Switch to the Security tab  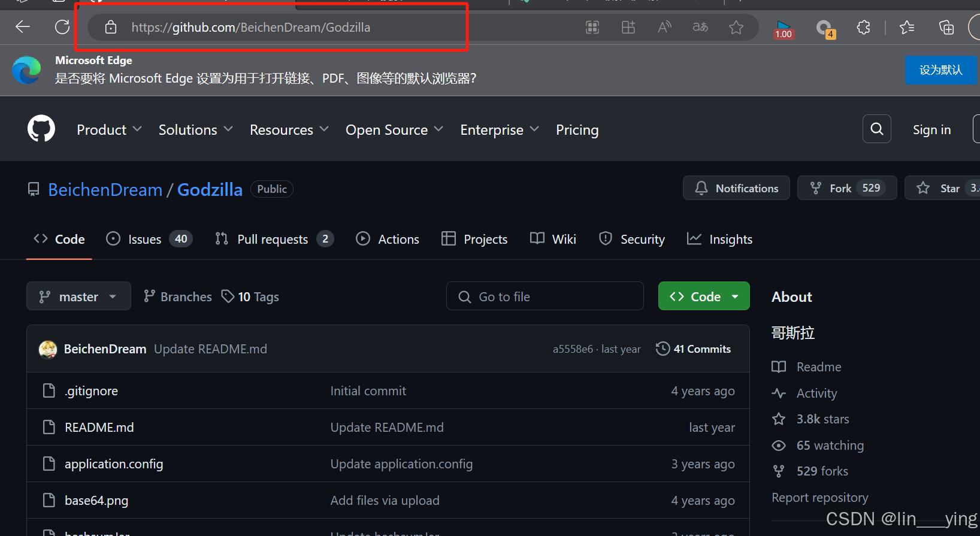coord(632,239)
